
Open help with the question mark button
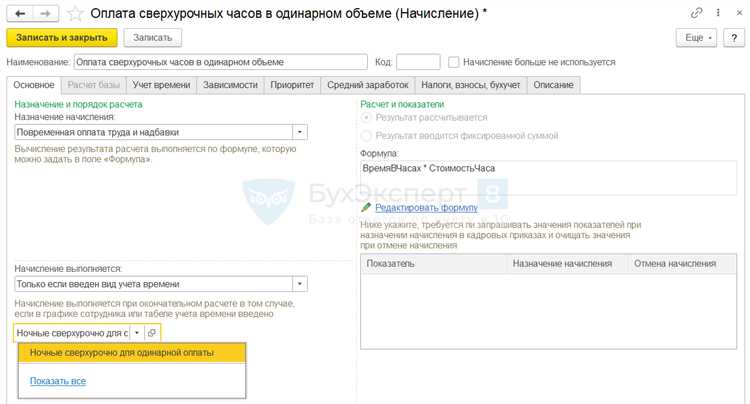coord(734,38)
